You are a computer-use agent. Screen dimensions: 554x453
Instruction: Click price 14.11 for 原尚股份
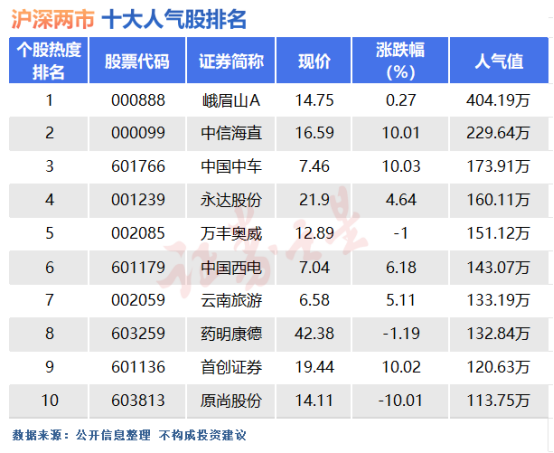click(x=314, y=401)
